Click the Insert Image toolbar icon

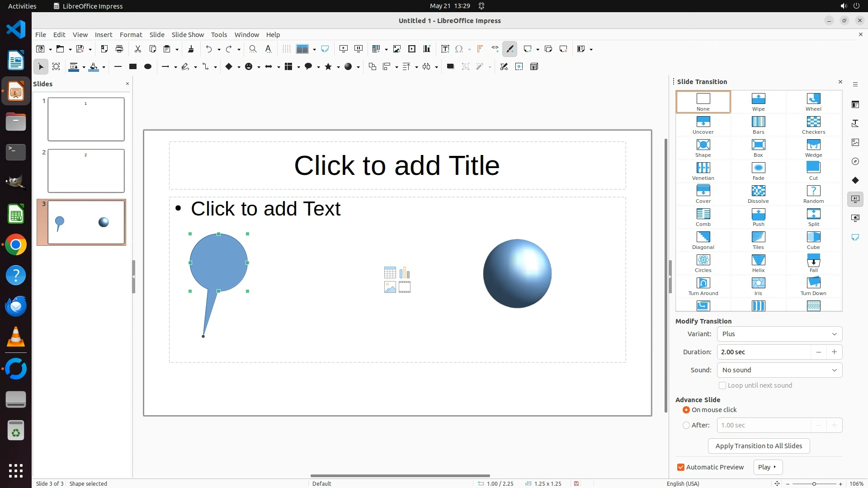(x=396, y=49)
